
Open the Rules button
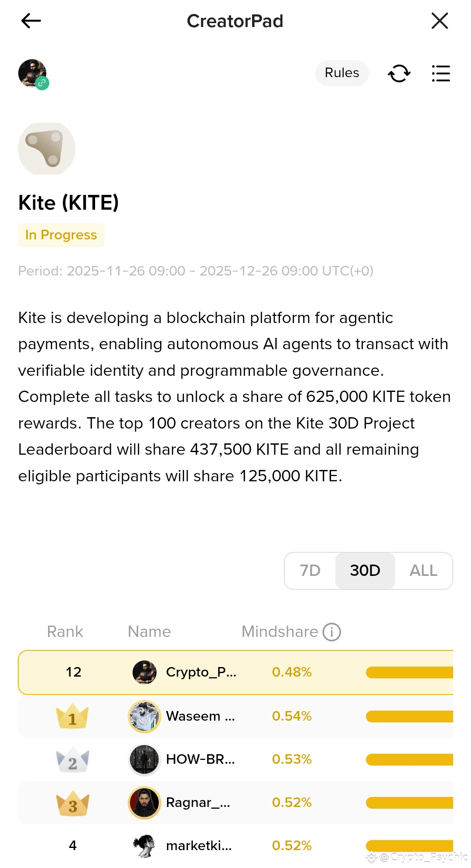(341, 73)
